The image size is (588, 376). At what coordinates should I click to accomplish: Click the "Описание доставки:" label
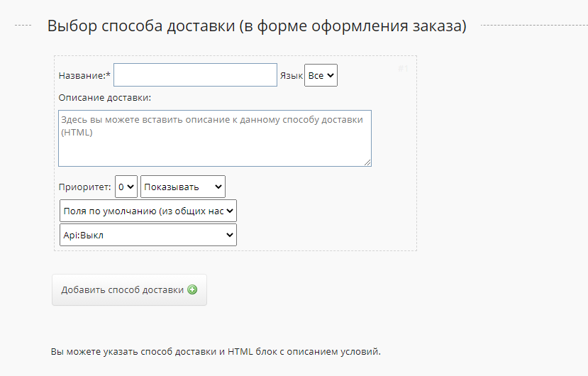[x=105, y=97]
